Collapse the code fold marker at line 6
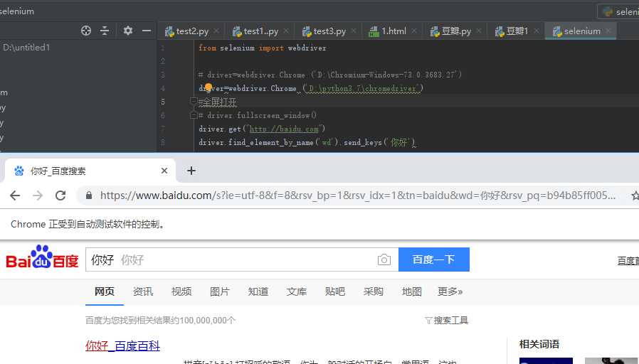The image size is (639, 364). click(194, 116)
